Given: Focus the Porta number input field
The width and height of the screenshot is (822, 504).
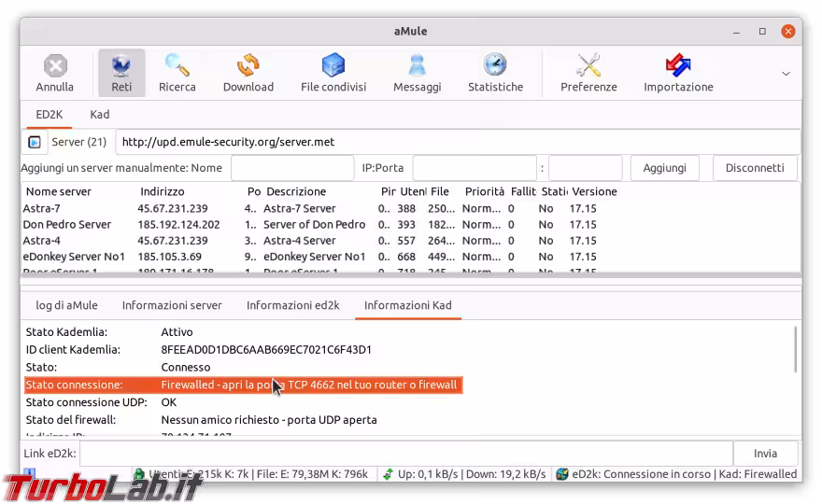Looking at the screenshot, I should click(586, 168).
